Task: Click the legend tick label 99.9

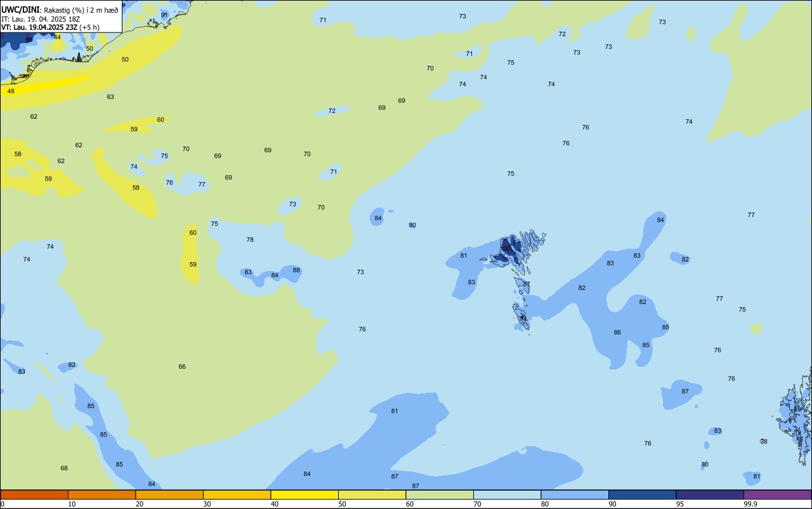Action: pos(750,504)
